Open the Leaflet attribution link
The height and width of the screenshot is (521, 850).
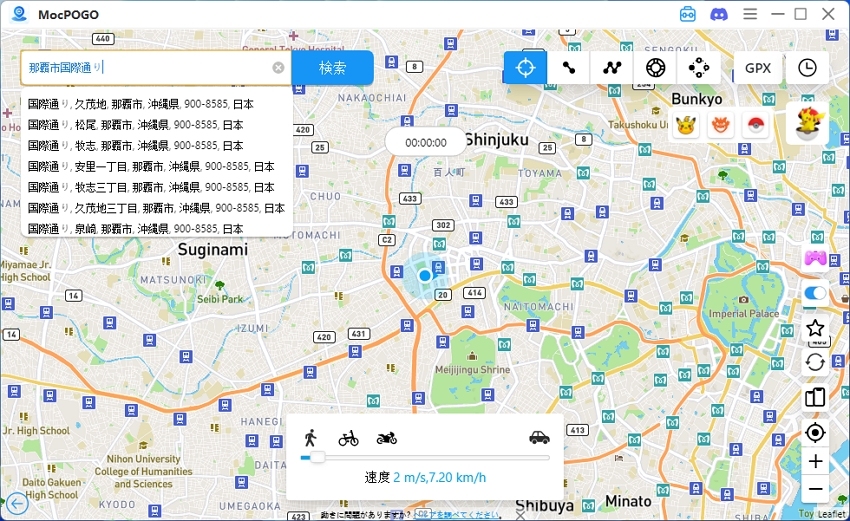pyautogui.click(x=832, y=513)
